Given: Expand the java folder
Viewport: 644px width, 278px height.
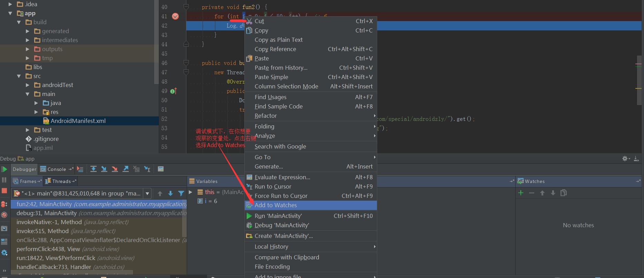Looking at the screenshot, I should click(36, 103).
